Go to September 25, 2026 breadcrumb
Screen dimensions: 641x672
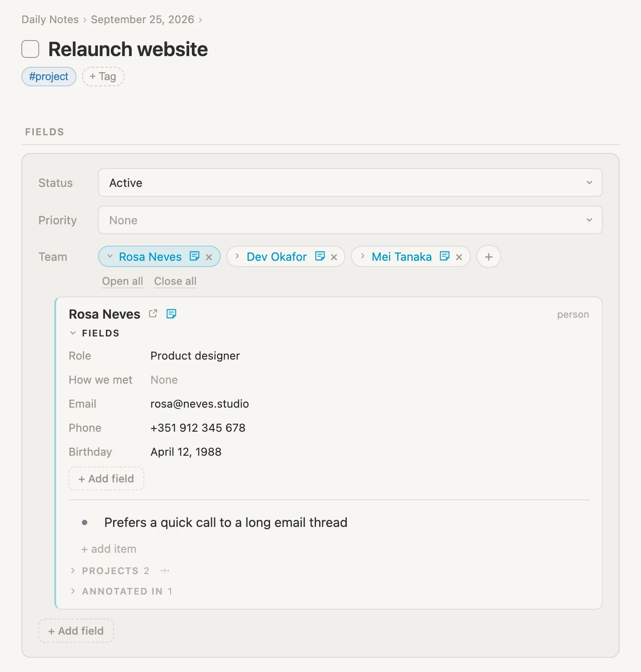142,20
